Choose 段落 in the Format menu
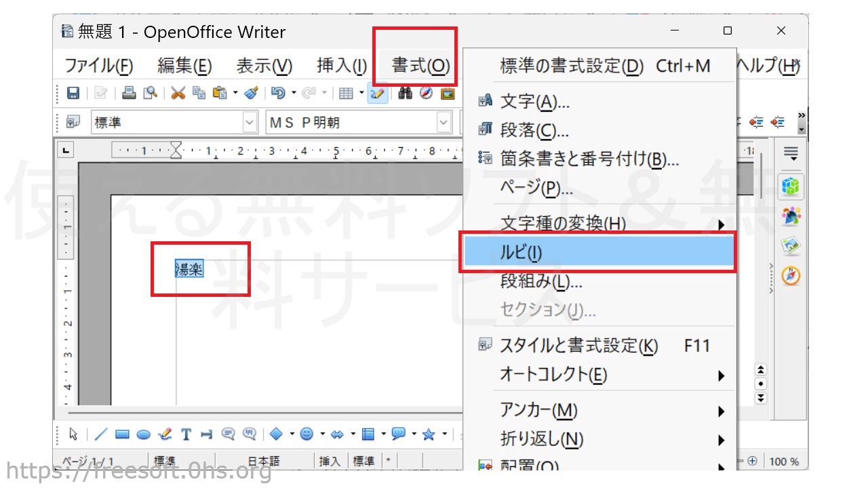868x488 pixels. point(534,131)
